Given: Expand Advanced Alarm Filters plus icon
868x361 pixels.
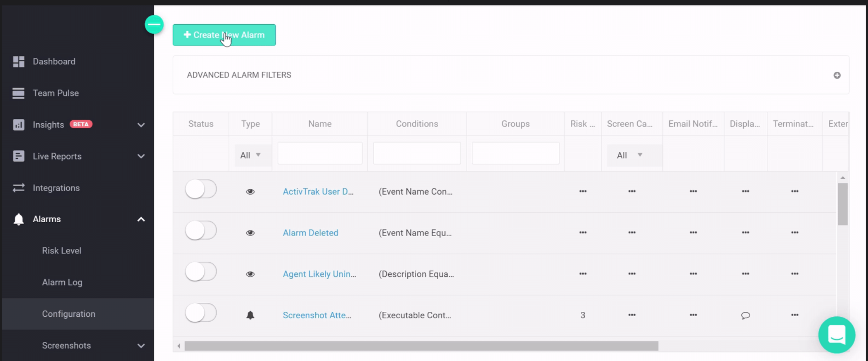Looking at the screenshot, I should click(837, 75).
